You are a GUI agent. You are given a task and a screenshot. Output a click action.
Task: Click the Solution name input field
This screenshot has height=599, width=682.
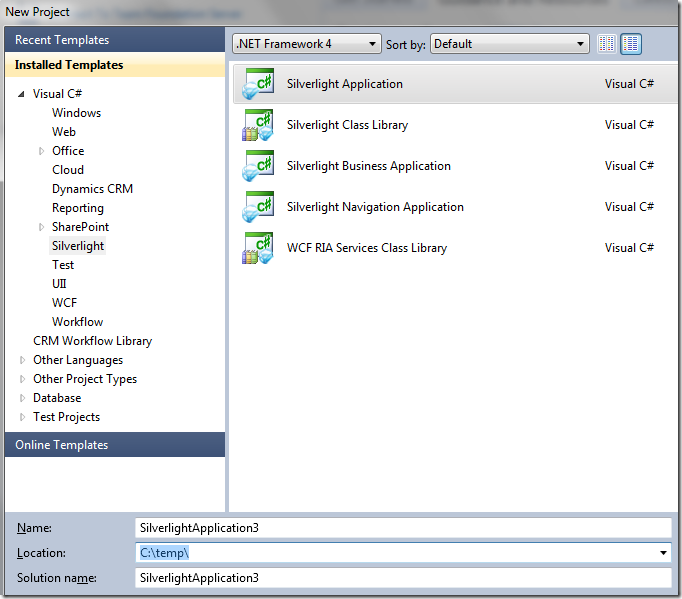pos(403,578)
